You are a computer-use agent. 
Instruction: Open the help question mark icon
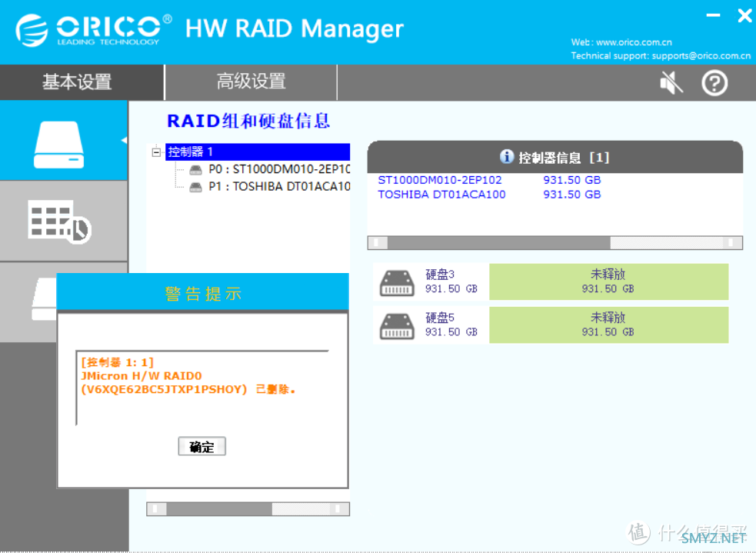714,83
